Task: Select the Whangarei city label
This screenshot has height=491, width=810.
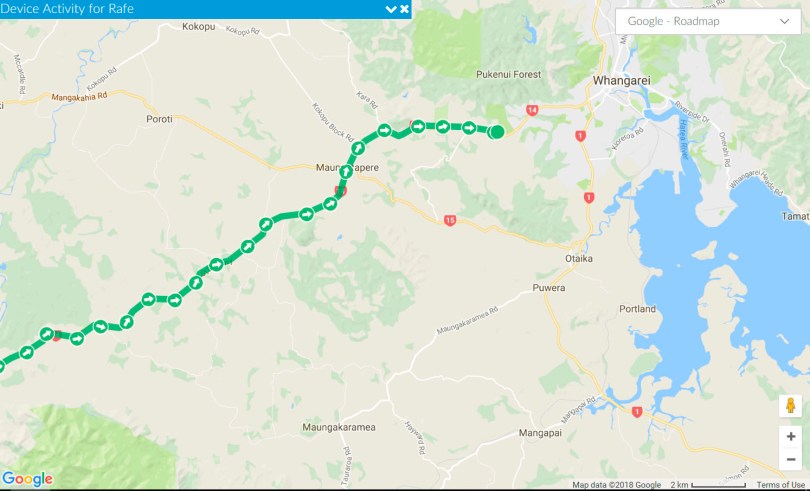Action: click(x=621, y=81)
